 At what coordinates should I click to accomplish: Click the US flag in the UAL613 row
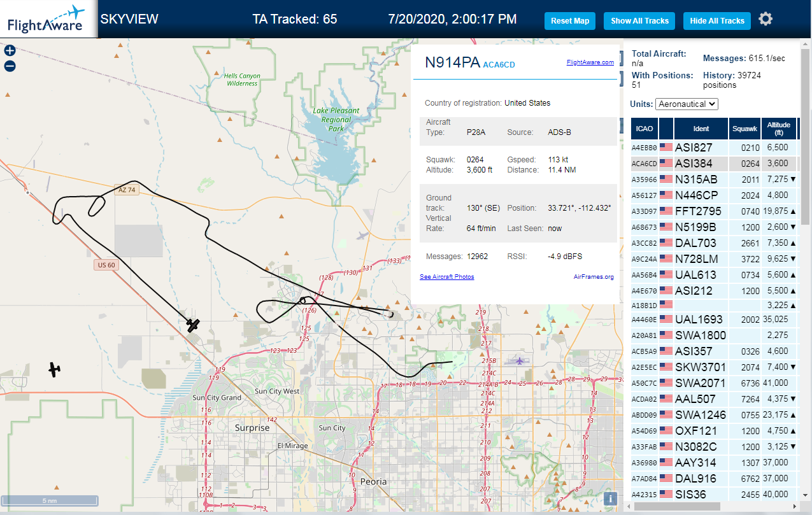tap(666, 274)
